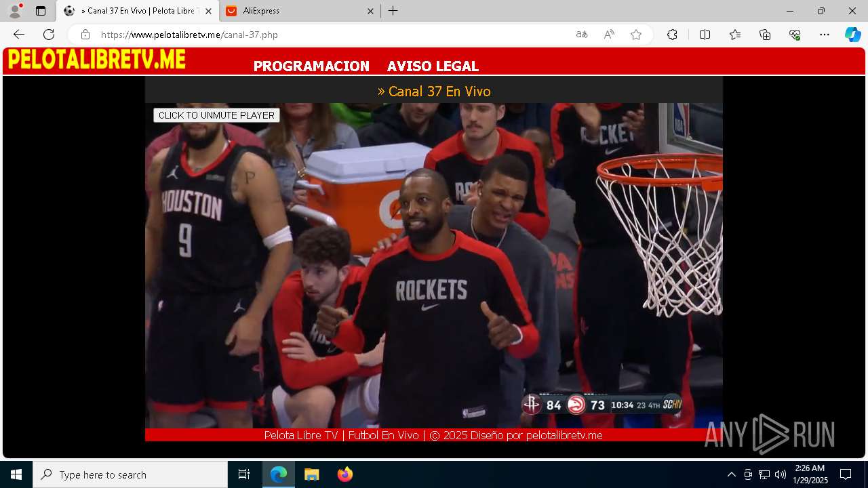Viewport: 868px width, 488px height.
Task: Enable Read aloud for this page
Action: point(609,35)
